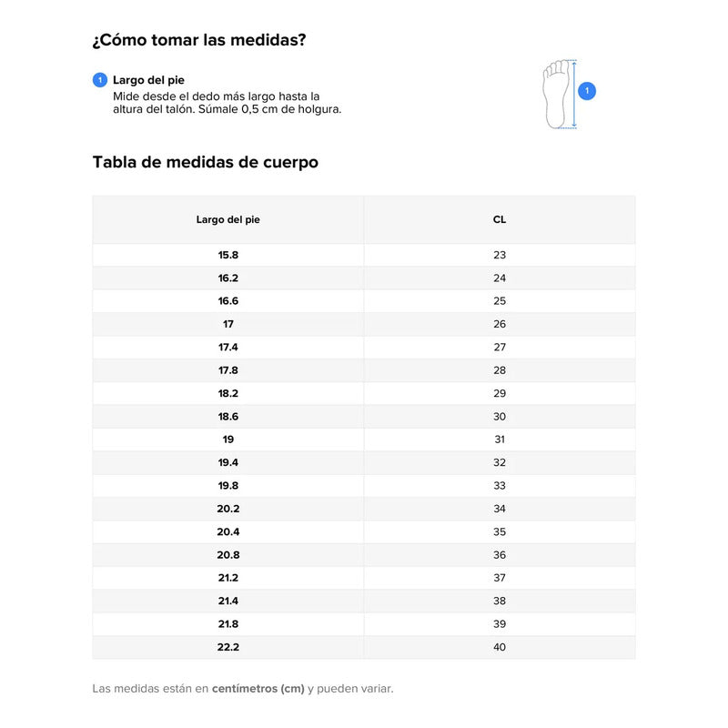Click the blue 1 badge beside the foot diagram

tap(587, 91)
